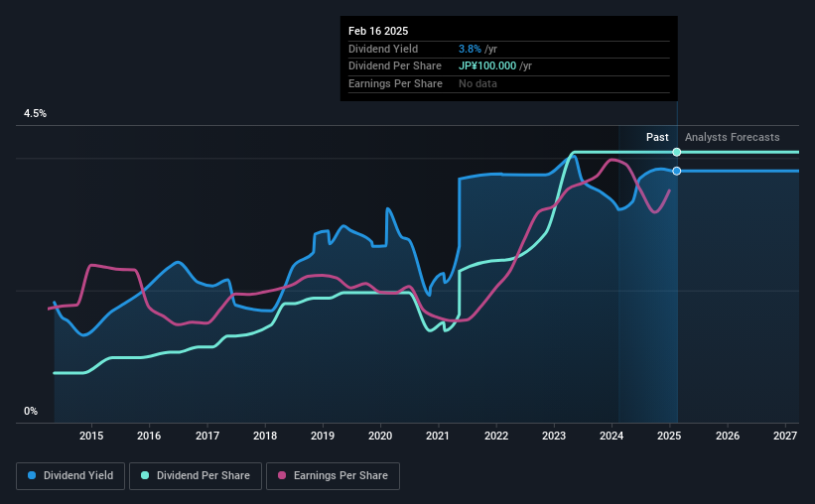This screenshot has height=504, width=815.
Task: Toggle the Dividend Per Share legend series
Action: [x=196, y=475]
